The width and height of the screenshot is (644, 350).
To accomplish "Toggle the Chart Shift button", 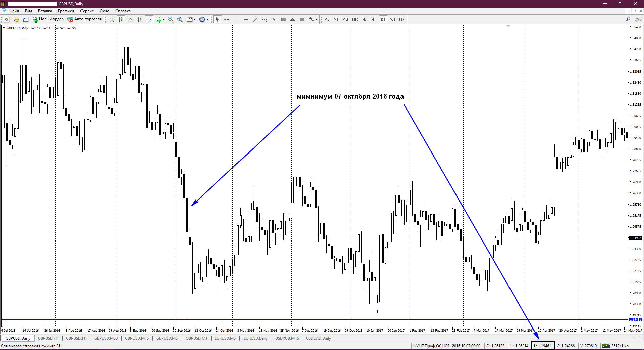I will tap(149, 19).
